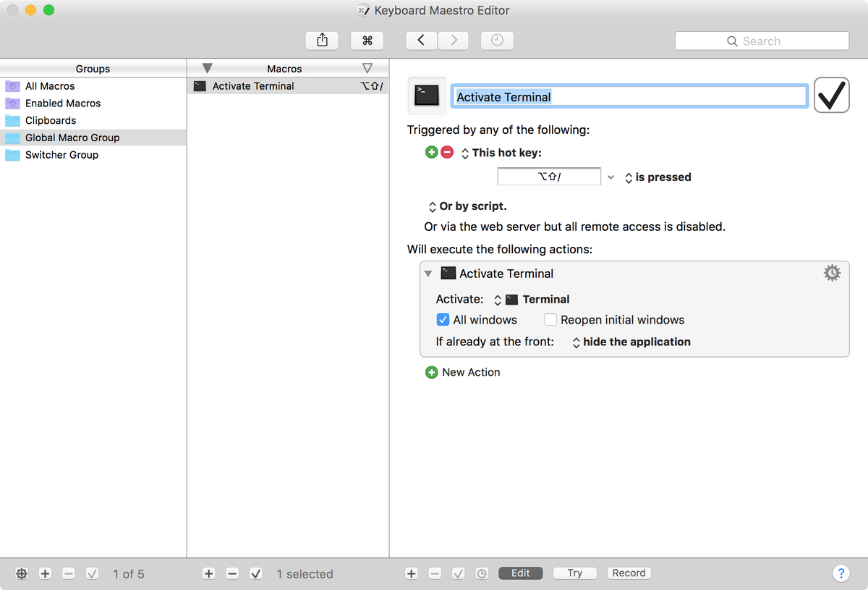Open the Activate Terminal application popup
This screenshot has height=590, width=868.
[x=532, y=300]
